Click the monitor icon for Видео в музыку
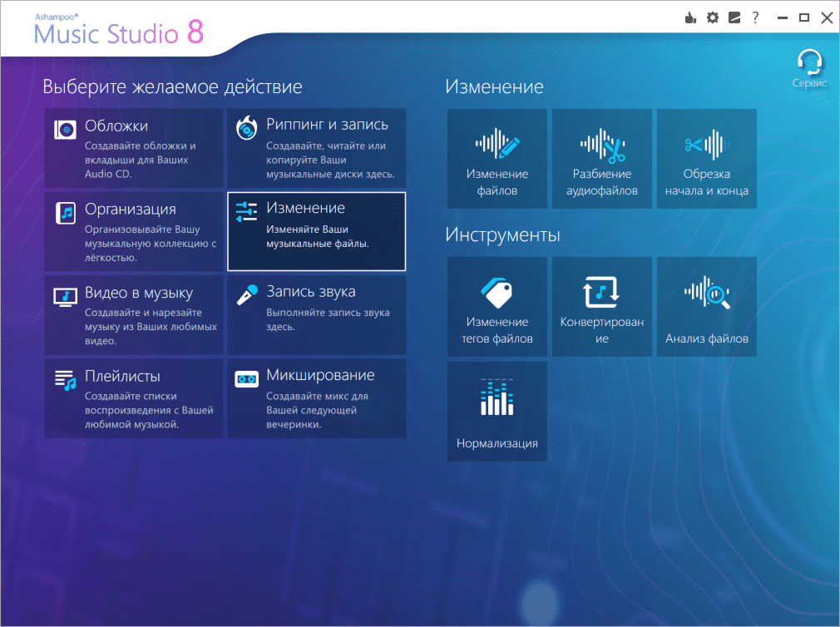This screenshot has width=840, height=627. point(66,297)
